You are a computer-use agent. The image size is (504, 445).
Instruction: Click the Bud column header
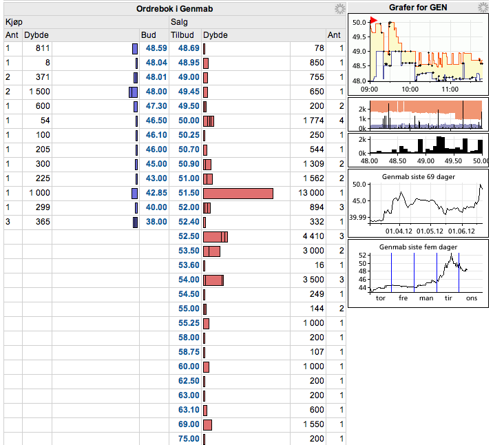pyautogui.click(x=149, y=34)
